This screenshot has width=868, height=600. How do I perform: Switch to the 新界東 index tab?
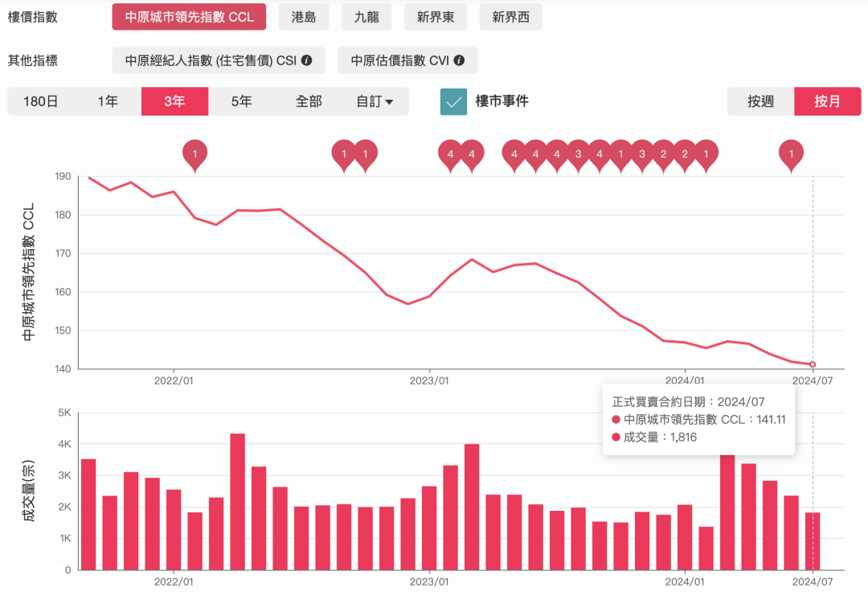click(x=435, y=17)
